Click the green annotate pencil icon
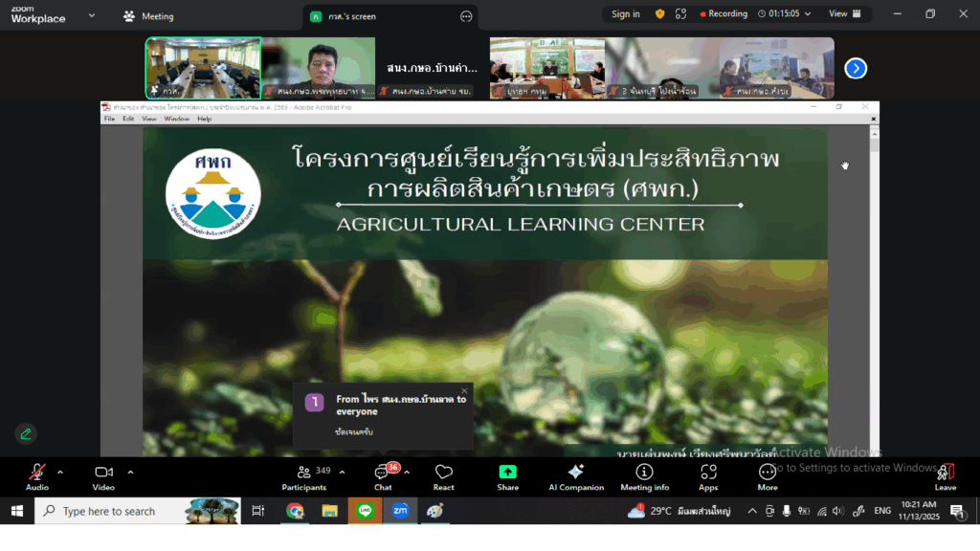This screenshot has height=551, width=980. click(x=26, y=433)
